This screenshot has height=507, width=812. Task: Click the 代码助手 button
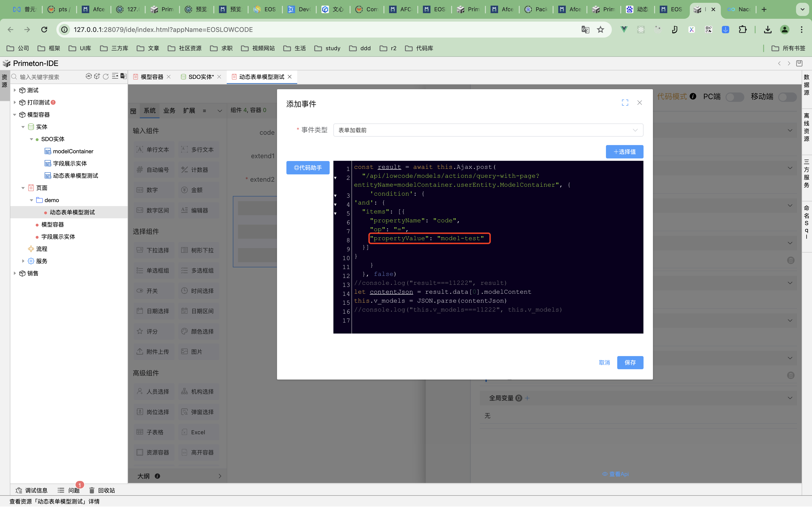pos(308,168)
